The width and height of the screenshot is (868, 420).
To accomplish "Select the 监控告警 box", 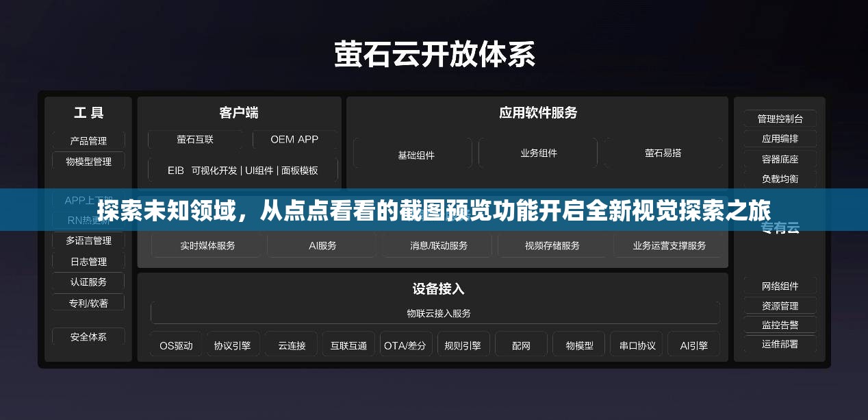I will coord(780,325).
